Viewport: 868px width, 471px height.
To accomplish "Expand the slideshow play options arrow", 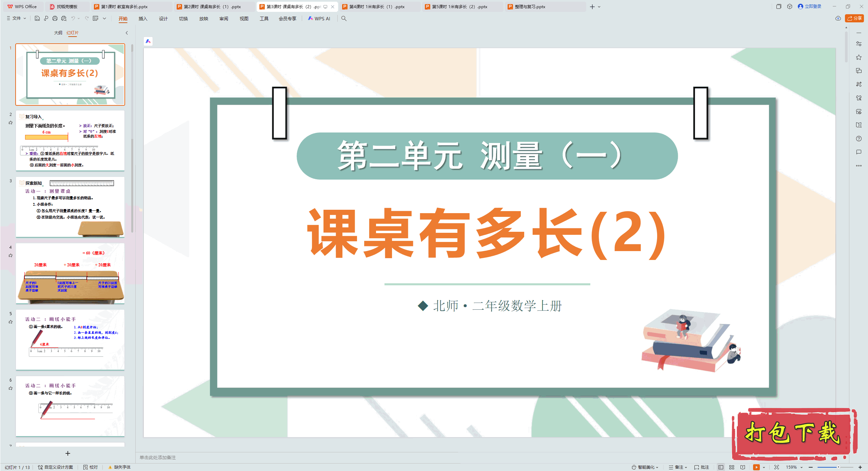I will 764,467.
